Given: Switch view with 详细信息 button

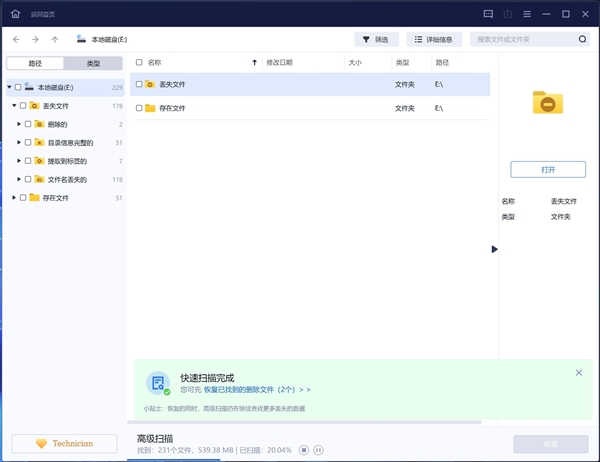Looking at the screenshot, I should point(434,39).
